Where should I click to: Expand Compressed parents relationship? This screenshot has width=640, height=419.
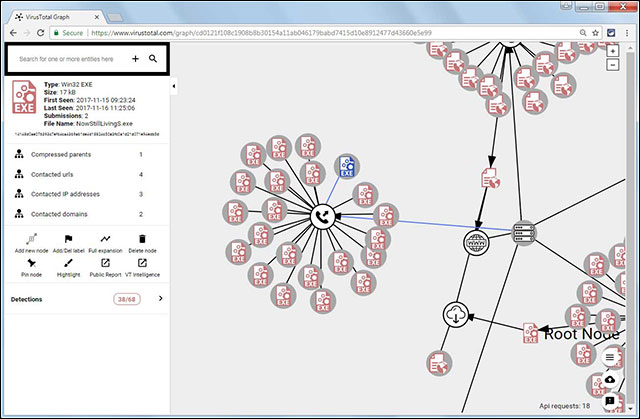pos(87,155)
